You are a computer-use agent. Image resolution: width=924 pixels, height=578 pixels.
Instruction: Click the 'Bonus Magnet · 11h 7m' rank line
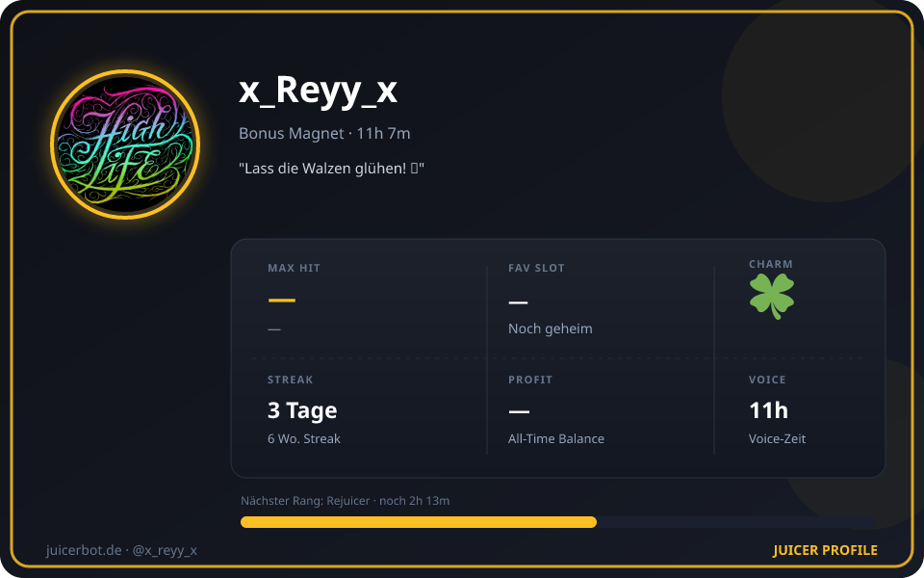[x=324, y=133]
